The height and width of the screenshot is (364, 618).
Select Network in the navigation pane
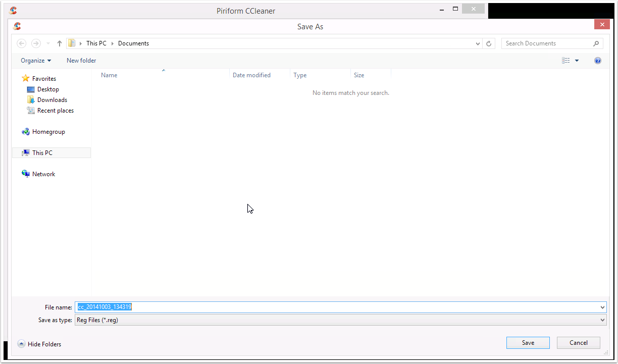[43, 174]
